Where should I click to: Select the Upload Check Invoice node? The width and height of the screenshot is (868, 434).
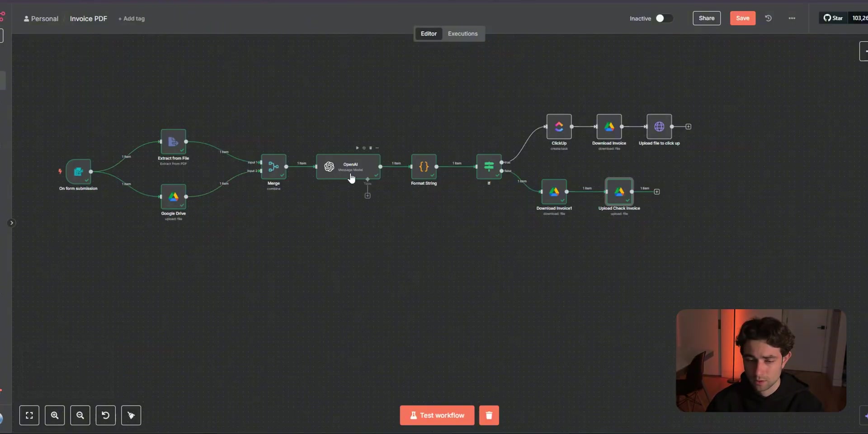pyautogui.click(x=619, y=192)
